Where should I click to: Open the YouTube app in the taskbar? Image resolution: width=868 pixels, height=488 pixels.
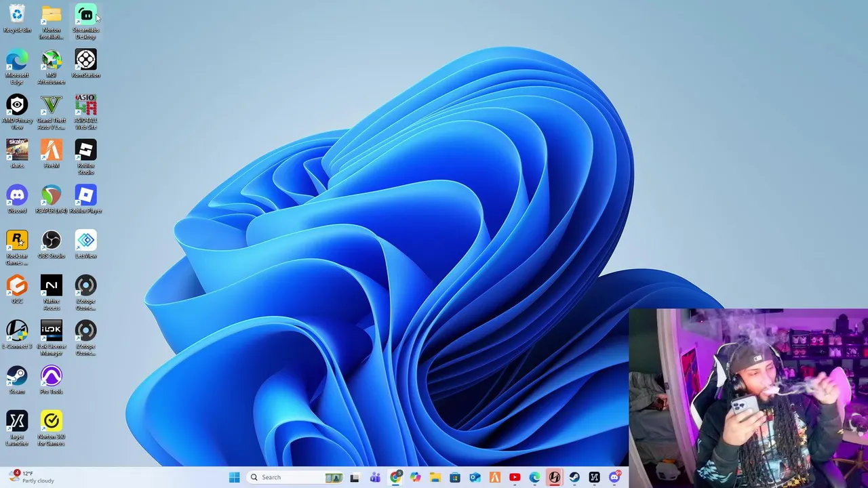pos(515,477)
